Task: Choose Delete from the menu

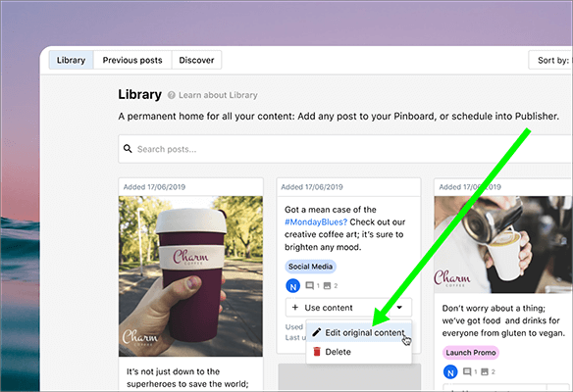Action: (359, 352)
